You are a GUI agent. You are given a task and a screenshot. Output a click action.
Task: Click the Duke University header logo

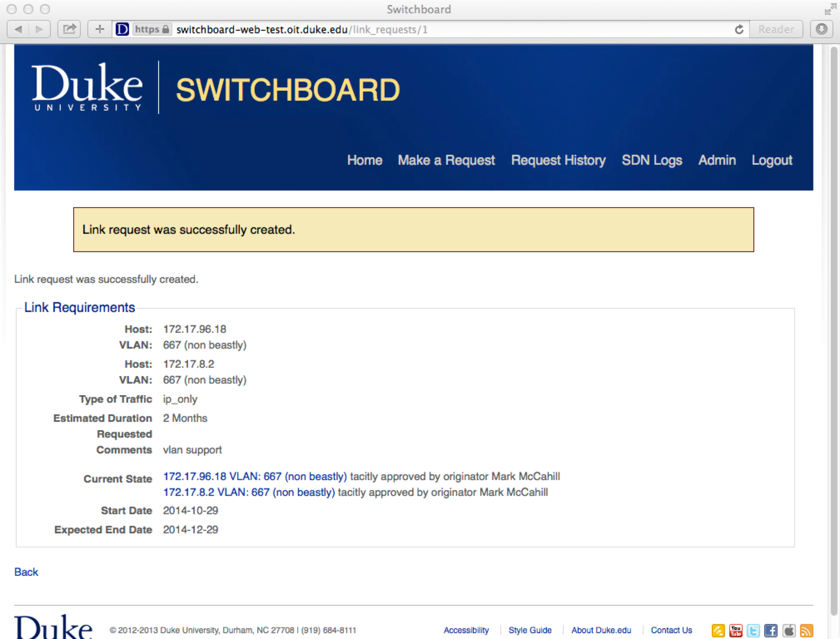tap(87, 87)
